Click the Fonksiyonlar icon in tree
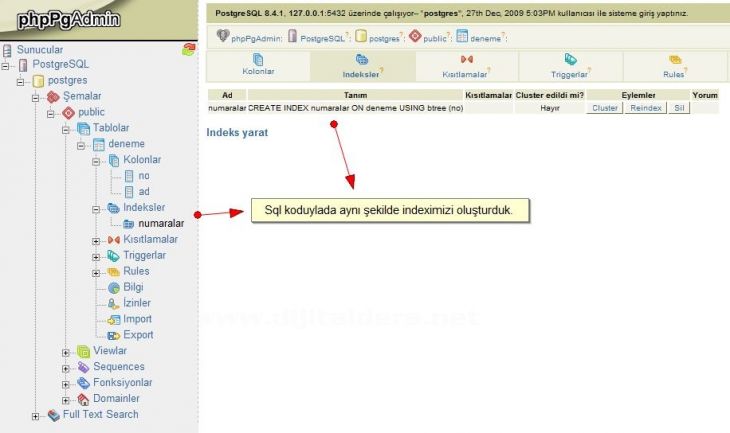The image size is (730, 433). point(83,383)
